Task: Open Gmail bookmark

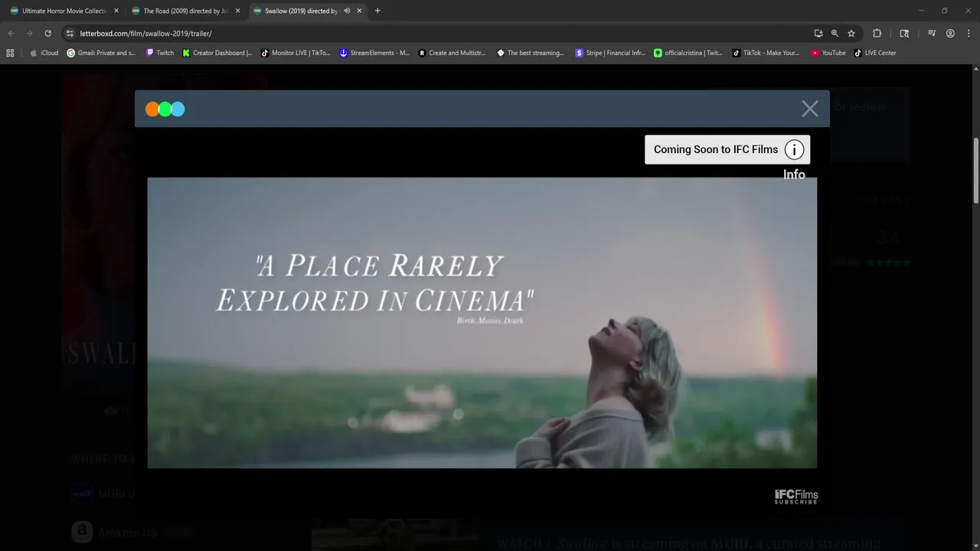Action: pos(101,53)
